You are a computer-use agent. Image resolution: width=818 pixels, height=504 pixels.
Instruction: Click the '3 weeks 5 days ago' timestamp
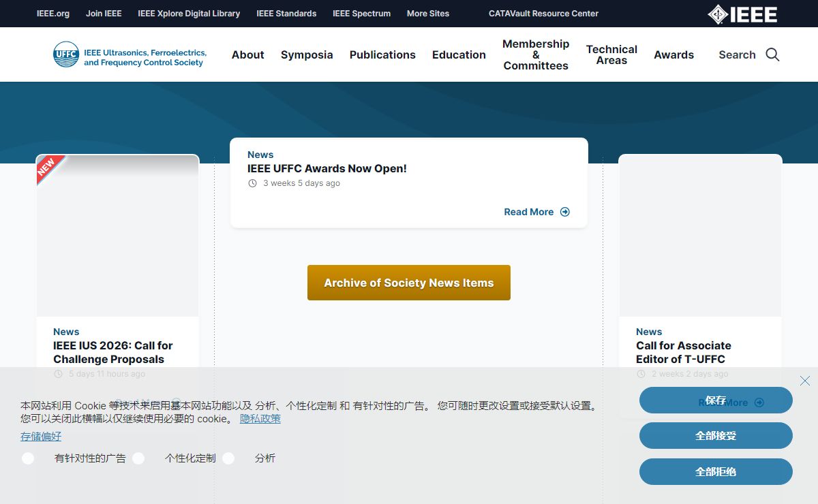point(301,183)
